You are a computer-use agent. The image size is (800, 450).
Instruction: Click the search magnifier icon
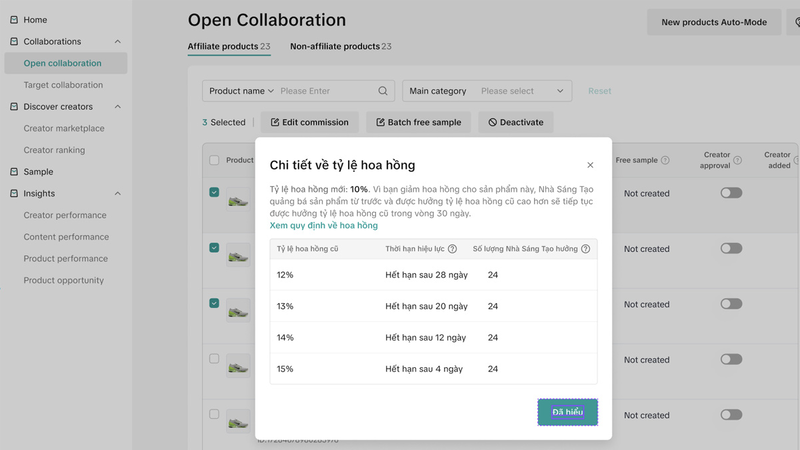pos(383,91)
